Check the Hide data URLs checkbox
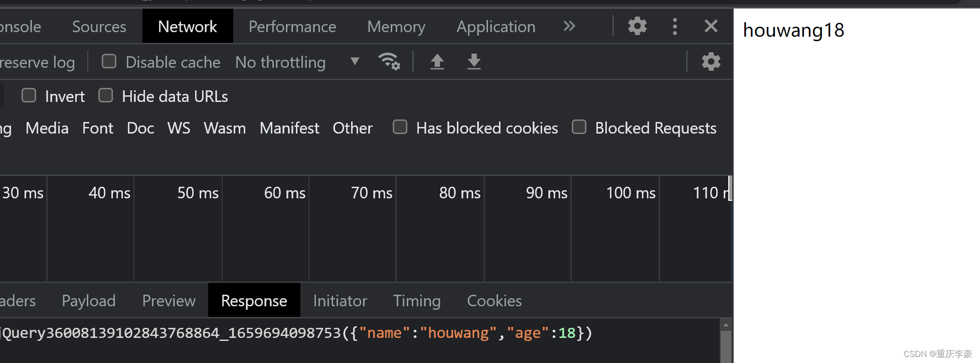 (x=106, y=95)
